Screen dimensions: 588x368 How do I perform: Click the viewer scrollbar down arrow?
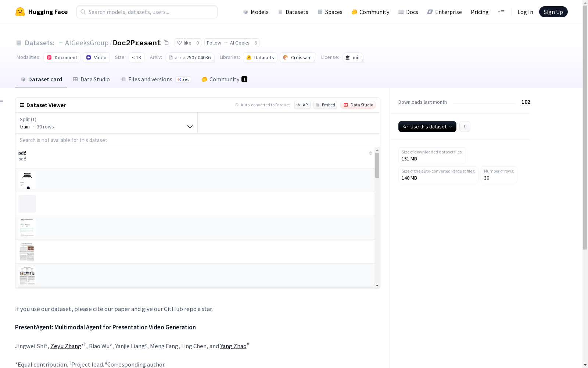point(377,286)
